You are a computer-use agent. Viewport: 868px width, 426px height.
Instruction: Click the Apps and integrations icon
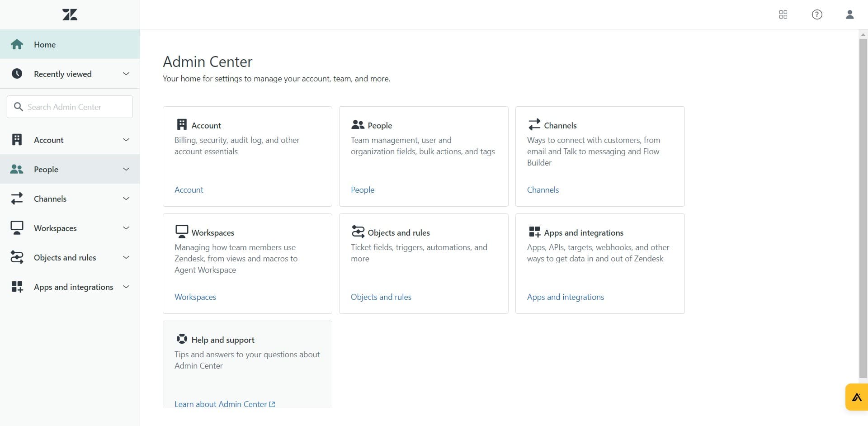pyautogui.click(x=17, y=287)
